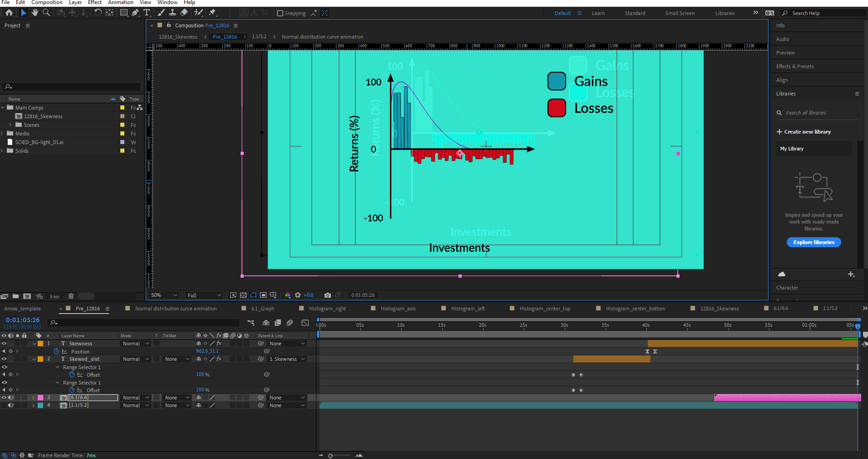Enable Snapping in the toolbar
Image resolution: width=868 pixels, height=459 pixels.
point(280,13)
